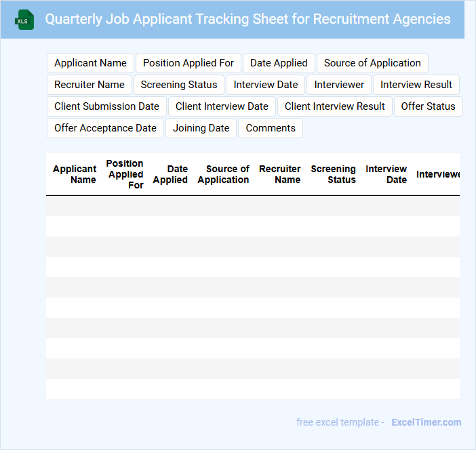Click the Applicant Name tag
476x450 pixels.
pyautogui.click(x=90, y=63)
